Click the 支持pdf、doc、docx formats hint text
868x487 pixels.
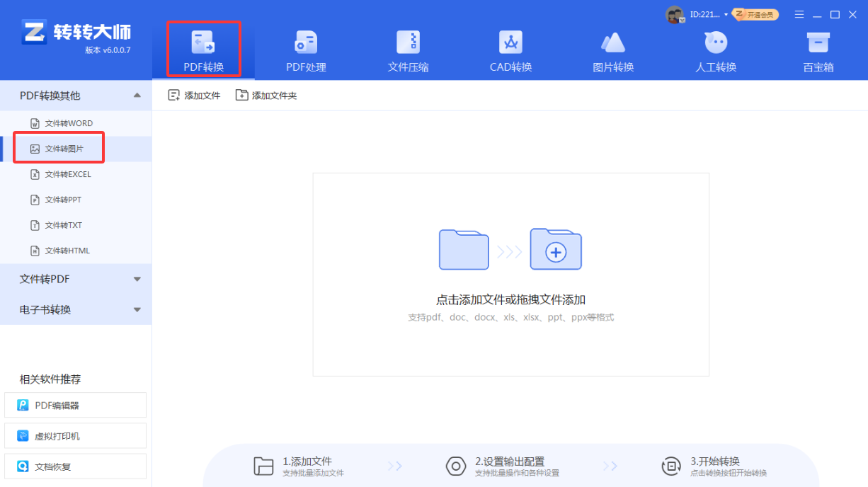click(x=510, y=317)
